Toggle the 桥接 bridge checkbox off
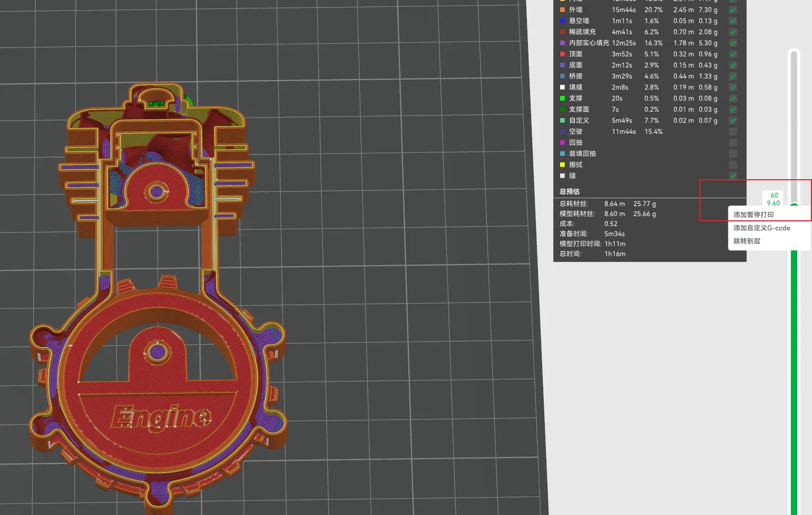 coord(732,76)
